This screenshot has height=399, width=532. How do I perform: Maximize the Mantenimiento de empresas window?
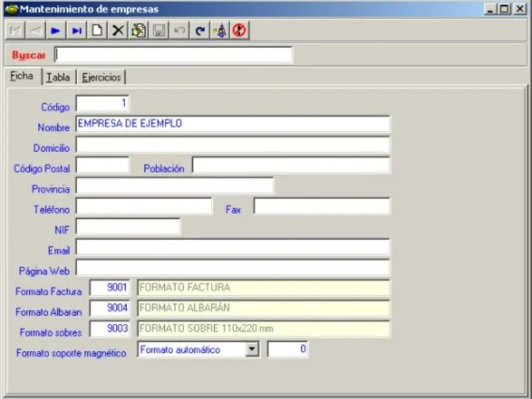click(504, 9)
